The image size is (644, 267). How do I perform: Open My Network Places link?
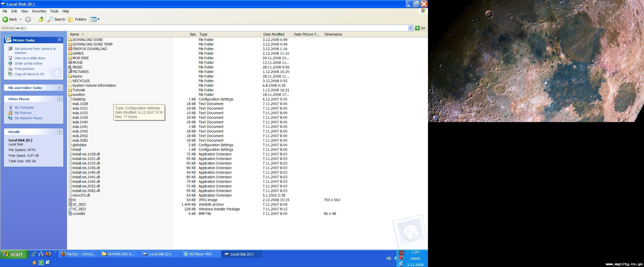[x=28, y=118]
